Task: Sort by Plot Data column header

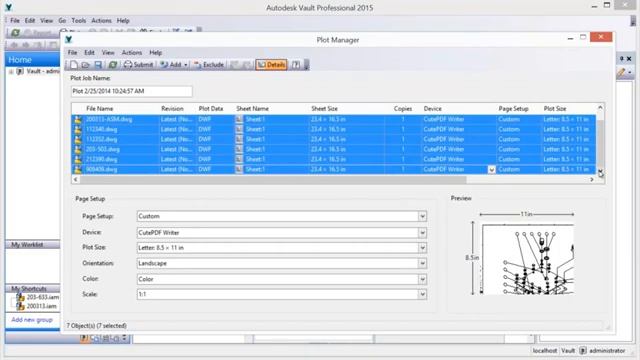Action: click(211, 109)
